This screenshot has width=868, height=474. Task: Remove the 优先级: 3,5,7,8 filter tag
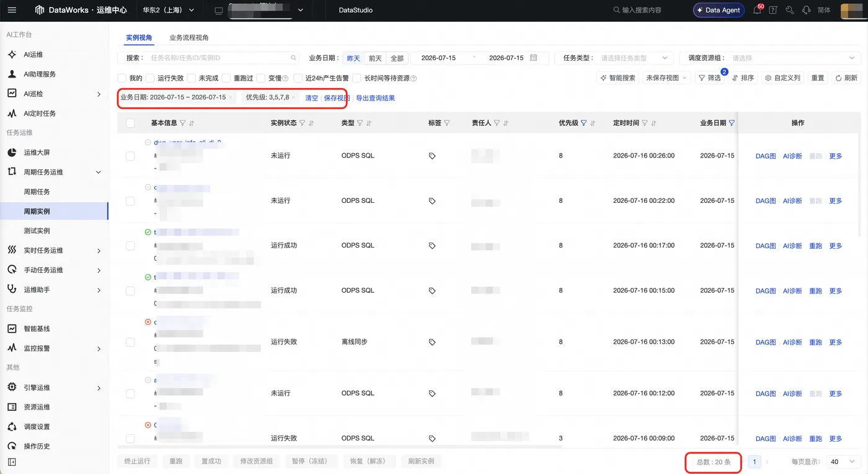(x=294, y=97)
